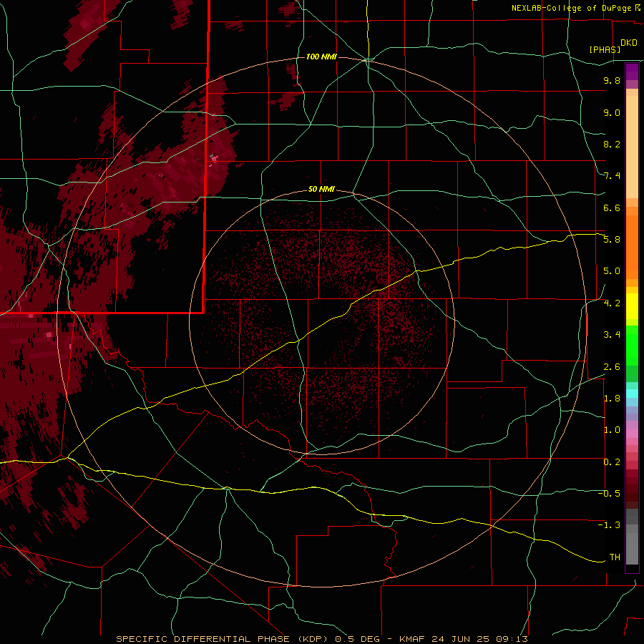Click the purple top segment of the color bar
This screenshot has width=644, height=644.
(632, 72)
